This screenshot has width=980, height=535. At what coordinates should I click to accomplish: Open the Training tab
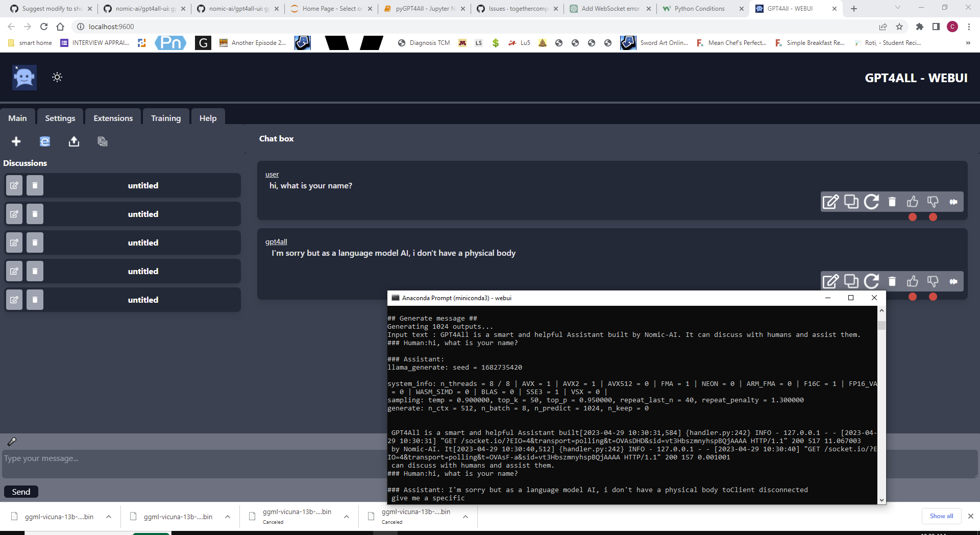166,117
